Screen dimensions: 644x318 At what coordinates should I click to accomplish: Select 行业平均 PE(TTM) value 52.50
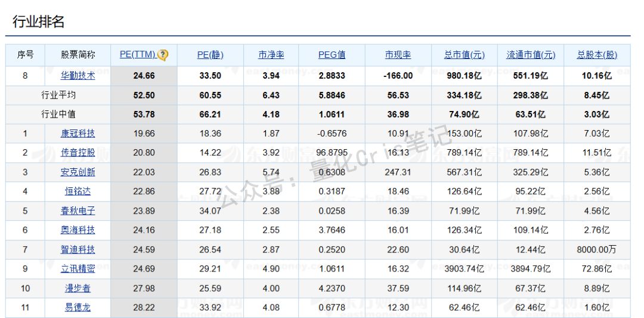[x=144, y=95]
